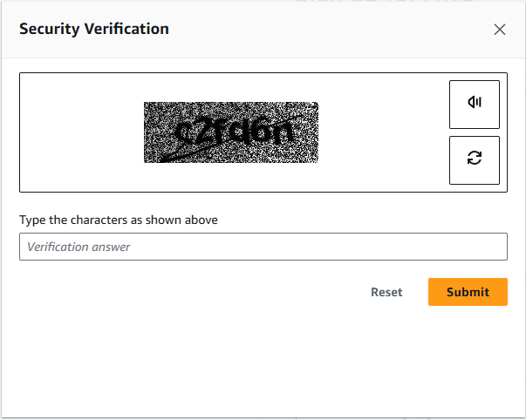Click the circular arrows regenerate icon

point(475,159)
